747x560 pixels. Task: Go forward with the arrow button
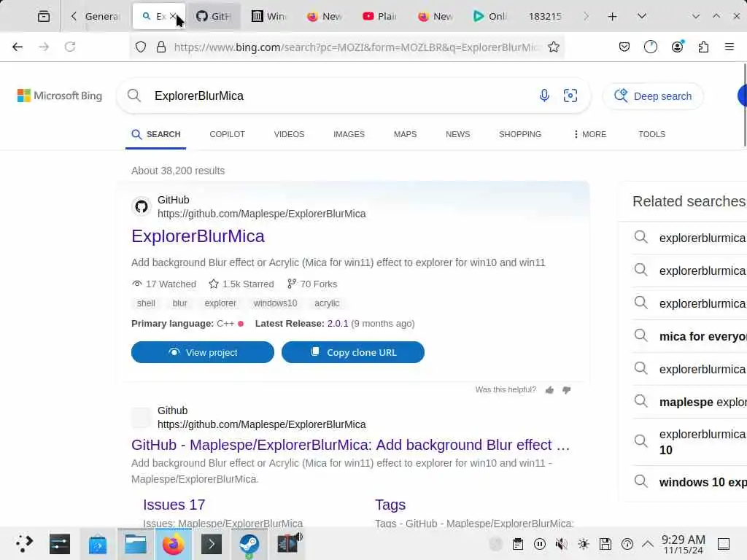click(x=44, y=47)
